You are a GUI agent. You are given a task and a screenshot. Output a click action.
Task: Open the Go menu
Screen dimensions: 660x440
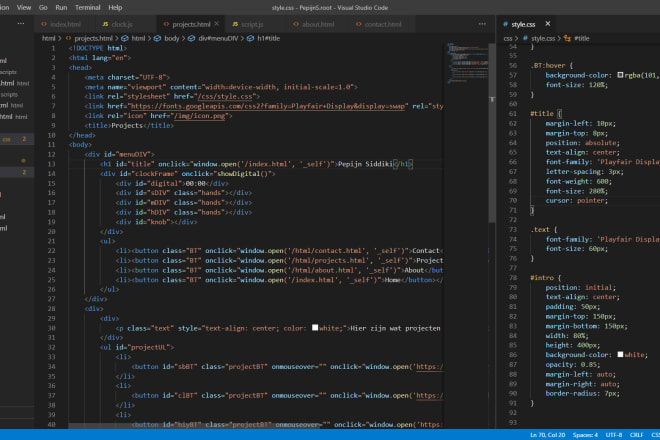pos(43,8)
